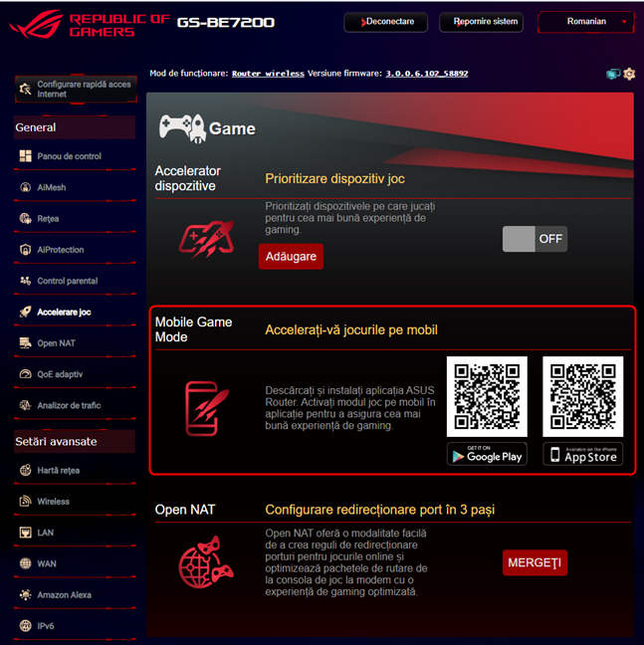Open the firmware version 3.0.0.6.102_58892 link
644x645 pixels.
tap(427, 74)
